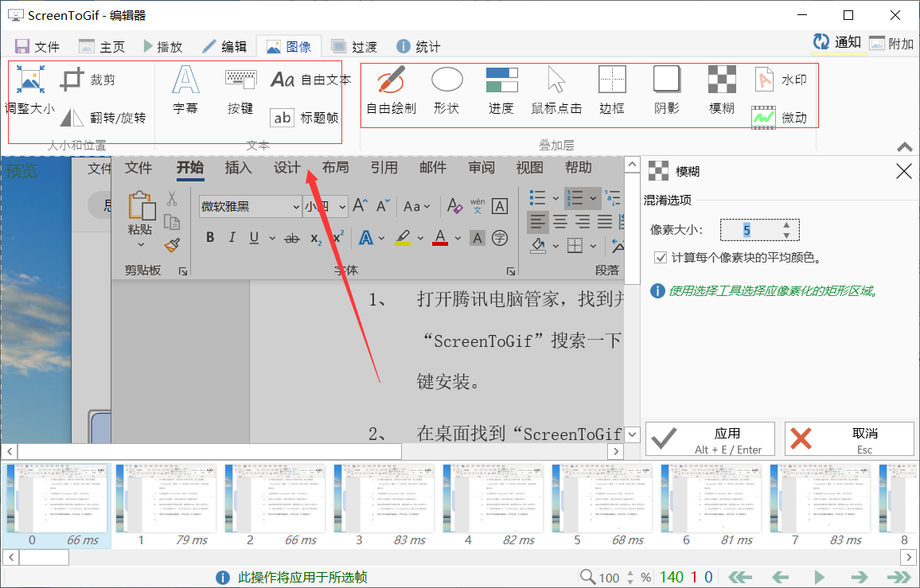The image size is (920, 588).
Task: Click the 使用选择工具选择应像素化的矩形区域 hint
Action: pos(774,291)
